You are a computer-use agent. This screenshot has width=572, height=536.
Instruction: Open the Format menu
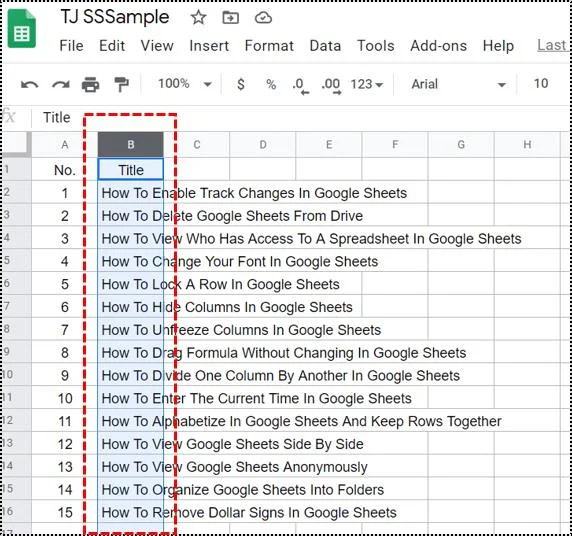pyautogui.click(x=269, y=46)
